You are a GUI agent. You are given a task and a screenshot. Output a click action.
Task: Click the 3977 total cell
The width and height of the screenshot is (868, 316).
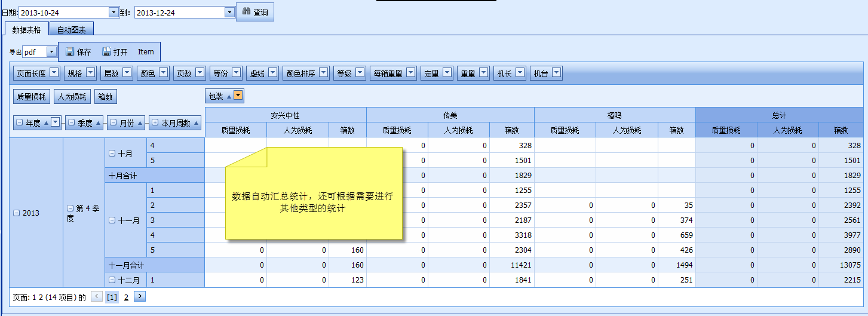(x=841, y=235)
